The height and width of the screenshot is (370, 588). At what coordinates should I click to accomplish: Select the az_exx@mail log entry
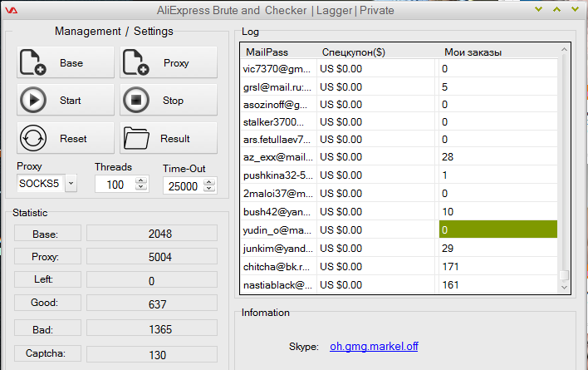pyautogui.click(x=277, y=157)
